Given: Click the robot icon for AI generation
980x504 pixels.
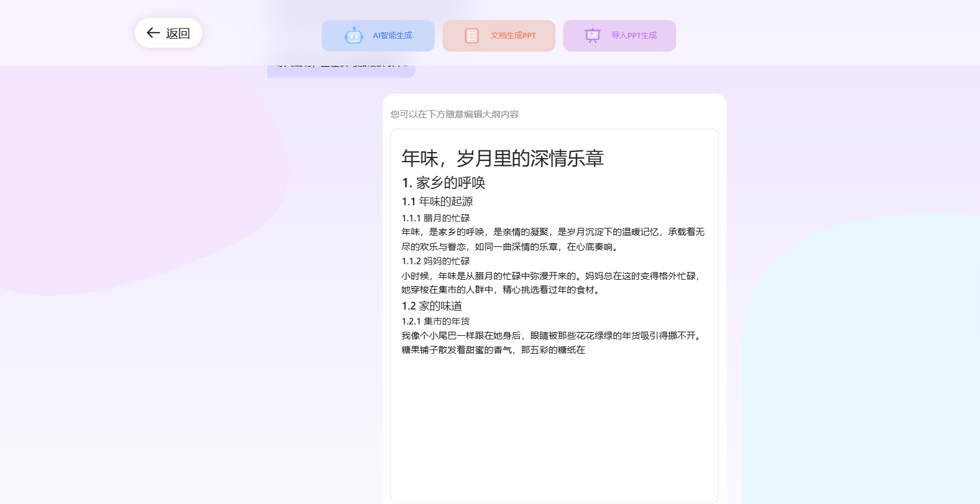Looking at the screenshot, I should (x=354, y=36).
